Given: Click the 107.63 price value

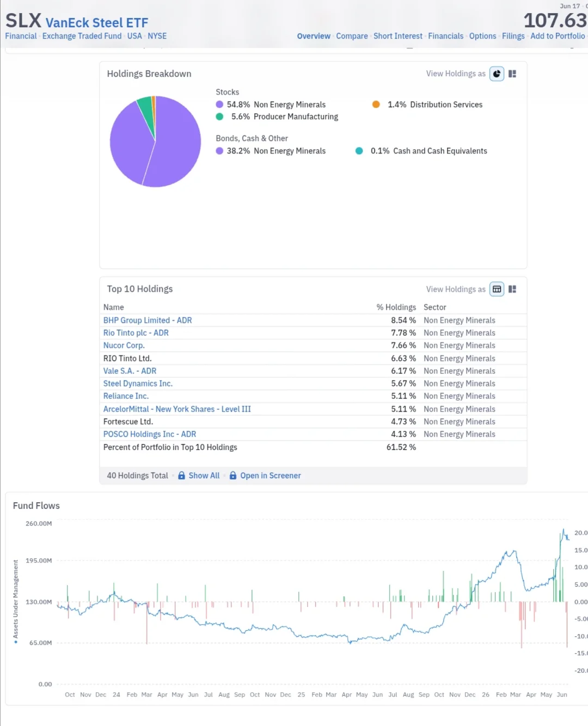Looking at the screenshot, I should pos(555,21).
